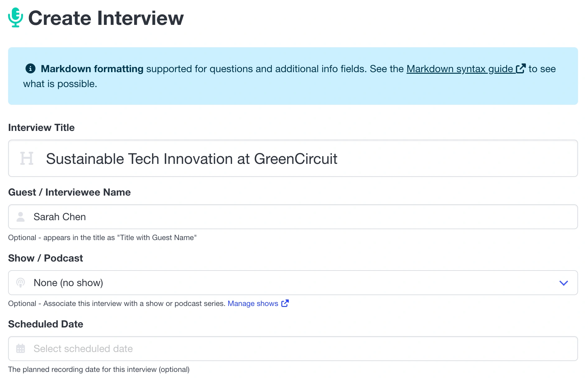The image size is (588, 380).
Task: Click the calendar icon in Scheduled Date field
Action: click(21, 349)
